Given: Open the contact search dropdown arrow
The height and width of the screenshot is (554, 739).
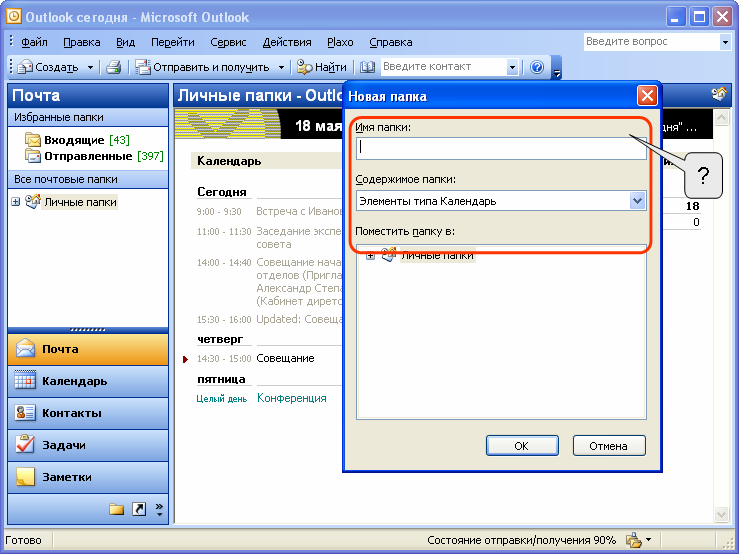Looking at the screenshot, I should 512,67.
